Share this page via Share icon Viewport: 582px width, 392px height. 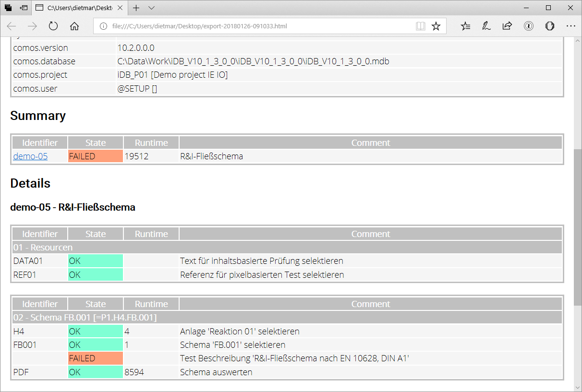507,26
